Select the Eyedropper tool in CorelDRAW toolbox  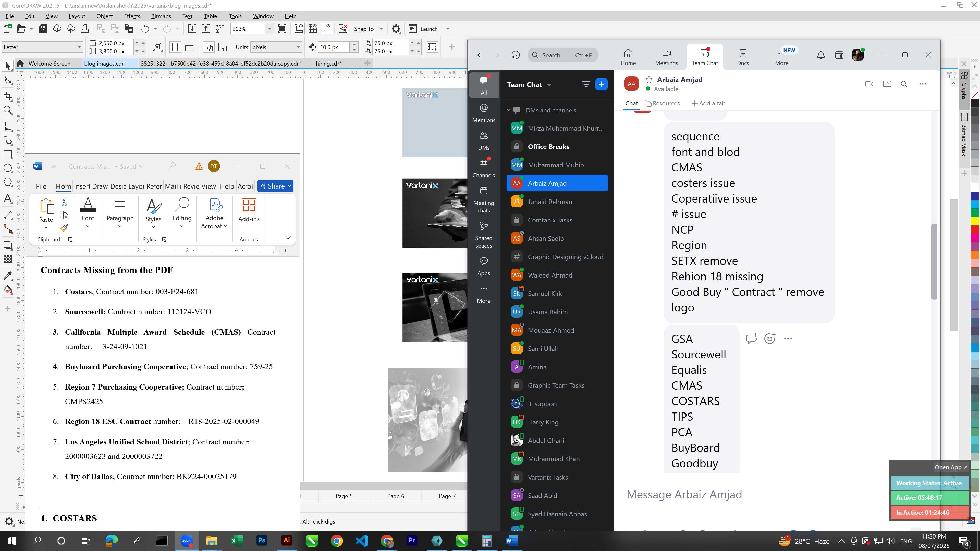click(8, 276)
